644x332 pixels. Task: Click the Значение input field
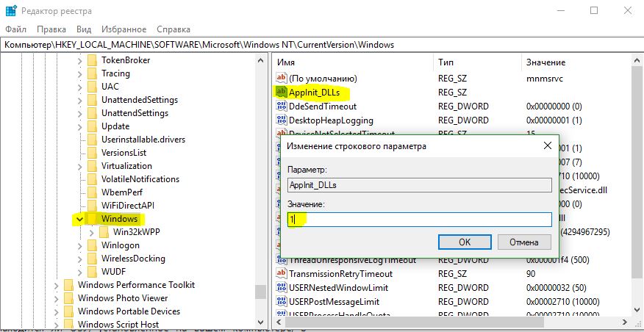pos(419,220)
